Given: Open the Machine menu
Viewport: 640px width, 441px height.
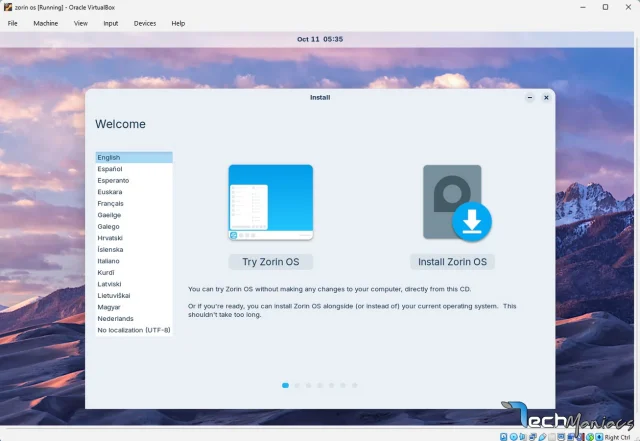Looking at the screenshot, I should point(46,23).
